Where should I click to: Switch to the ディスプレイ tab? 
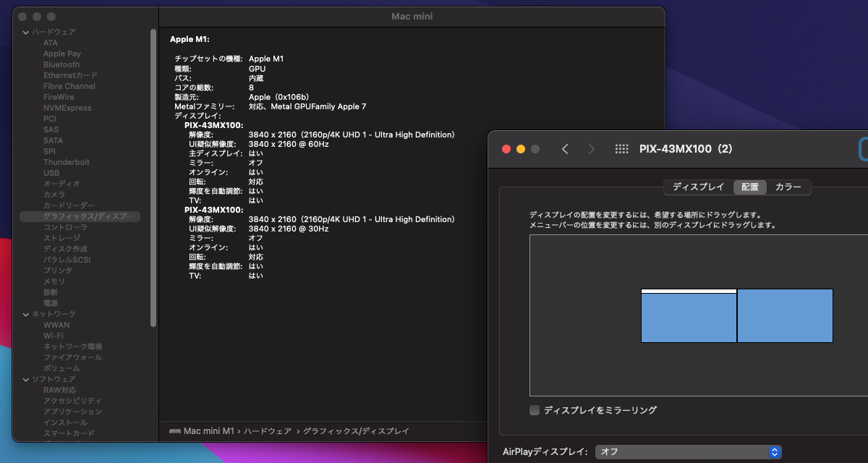tap(698, 187)
